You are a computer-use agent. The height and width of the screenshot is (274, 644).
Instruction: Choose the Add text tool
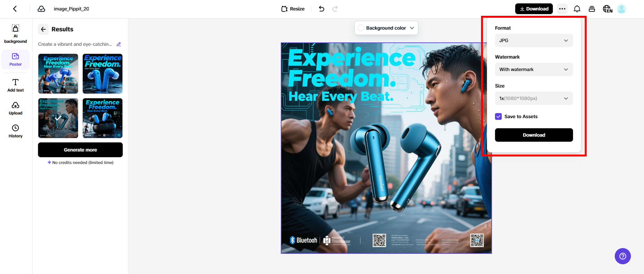[x=15, y=85]
